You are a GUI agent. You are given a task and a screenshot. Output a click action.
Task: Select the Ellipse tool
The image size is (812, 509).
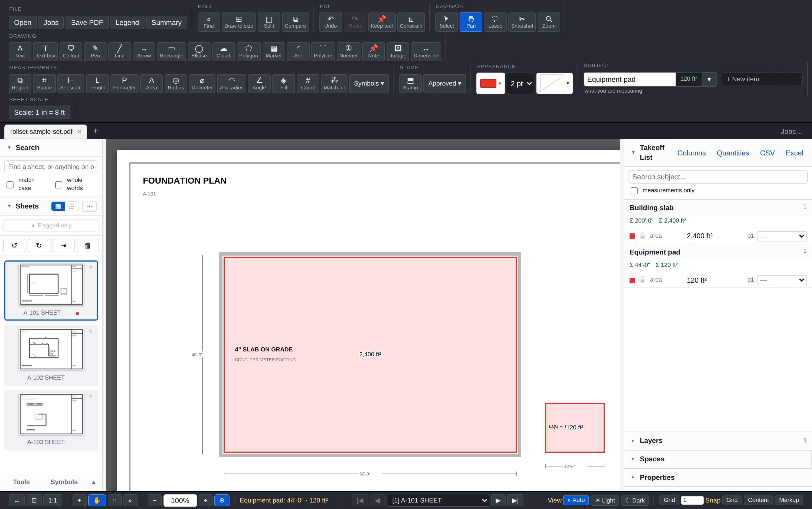[x=199, y=51]
